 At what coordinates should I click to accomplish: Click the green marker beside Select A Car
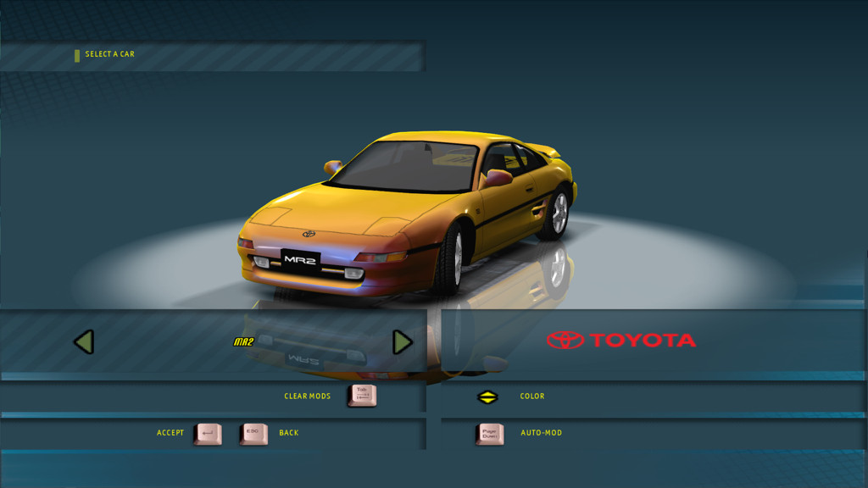(x=77, y=55)
